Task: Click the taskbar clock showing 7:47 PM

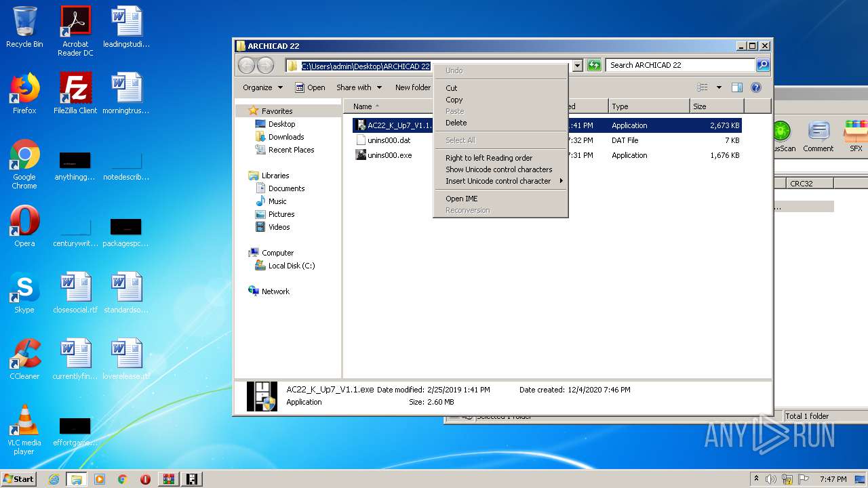Action: coord(833,479)
